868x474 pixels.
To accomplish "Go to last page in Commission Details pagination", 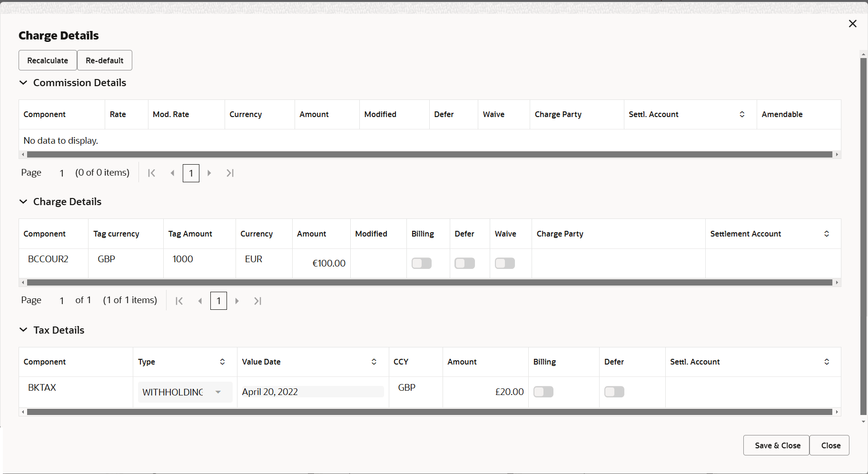I will [x=230, y=173].
